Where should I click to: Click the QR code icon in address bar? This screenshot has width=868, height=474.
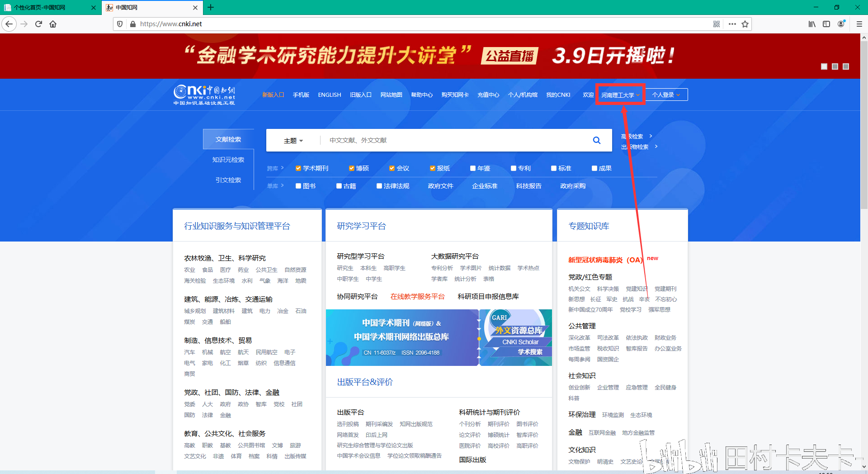point(717,24)
